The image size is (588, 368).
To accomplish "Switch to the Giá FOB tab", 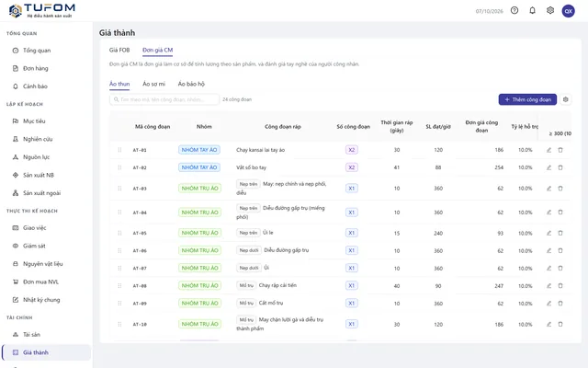I will 119,50.
